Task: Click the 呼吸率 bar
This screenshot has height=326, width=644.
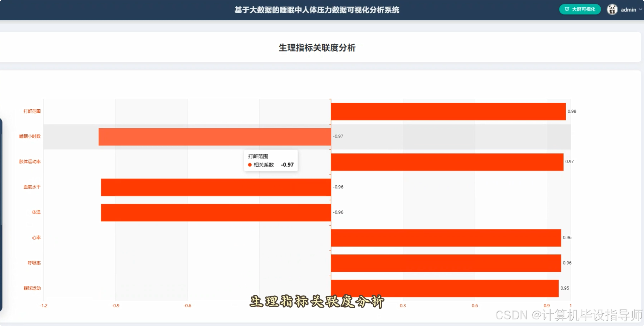Action: (446, 263)
